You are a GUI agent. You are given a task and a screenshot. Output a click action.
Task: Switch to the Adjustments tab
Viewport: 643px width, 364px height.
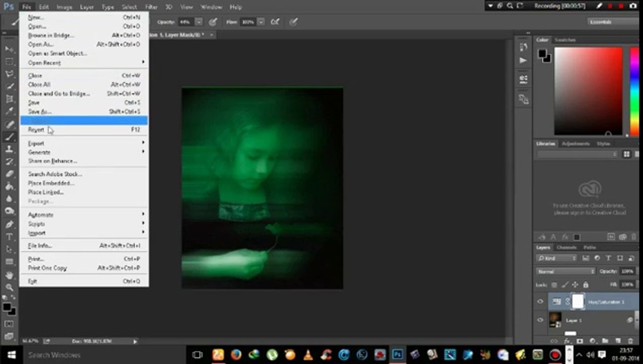[x=575, y=144]
